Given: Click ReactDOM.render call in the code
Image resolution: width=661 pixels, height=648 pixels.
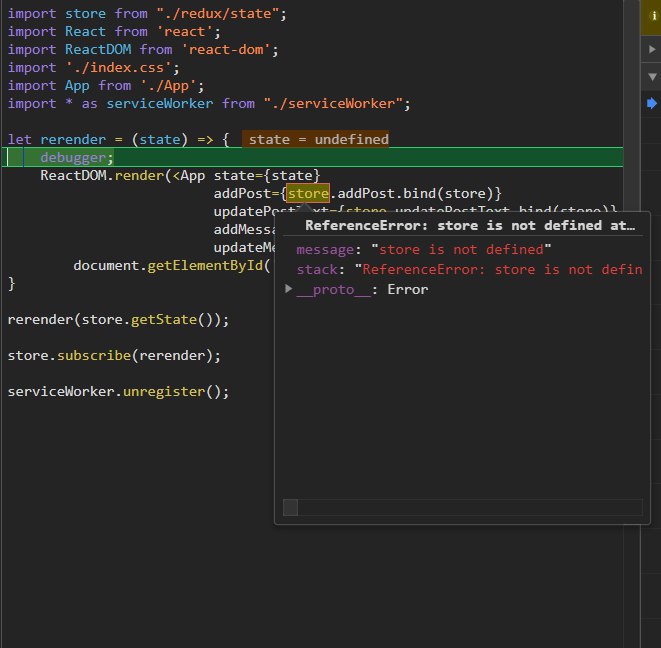Looking at the screenshot, I should click(100, 175).
